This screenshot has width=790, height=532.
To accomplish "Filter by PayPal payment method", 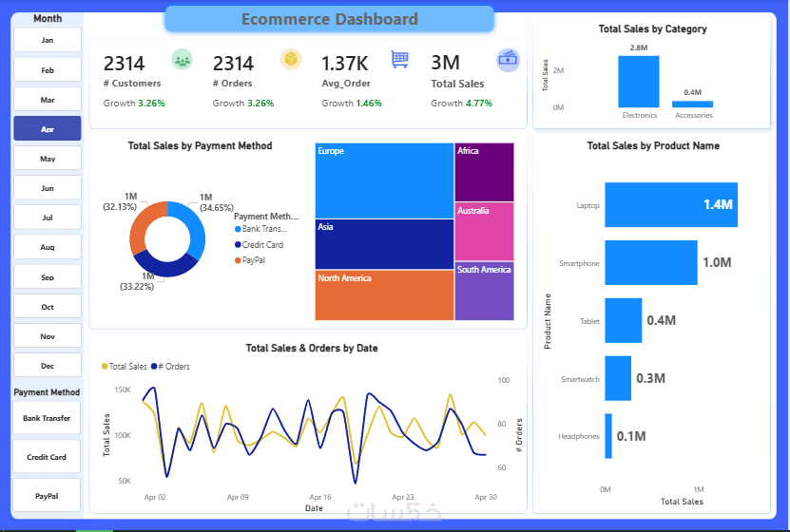I will (47, 496).
